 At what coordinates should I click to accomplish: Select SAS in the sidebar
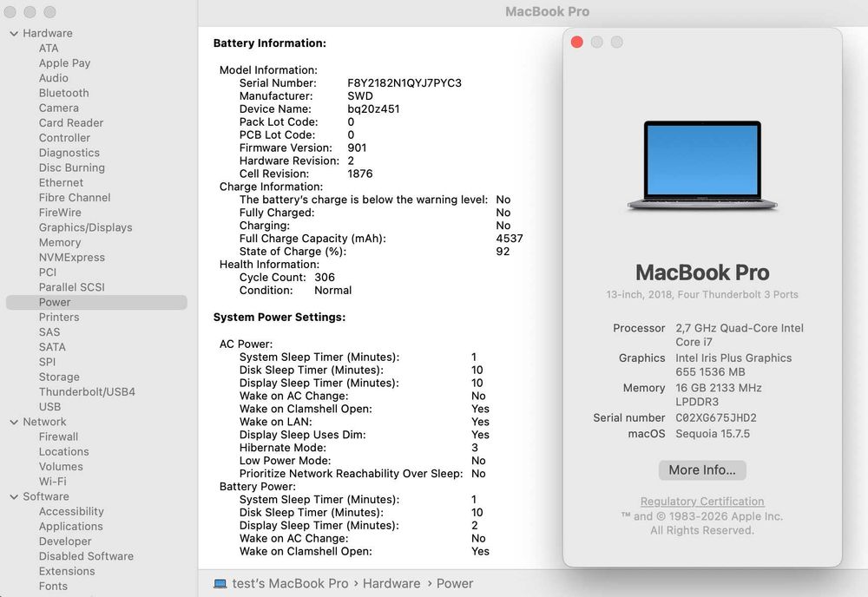[49, 332]
